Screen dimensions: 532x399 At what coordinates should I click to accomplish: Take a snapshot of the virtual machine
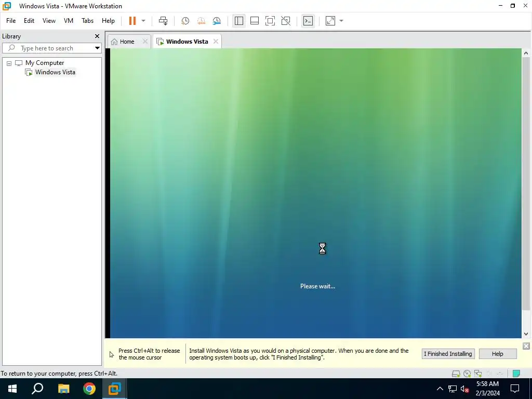point(185,21)
